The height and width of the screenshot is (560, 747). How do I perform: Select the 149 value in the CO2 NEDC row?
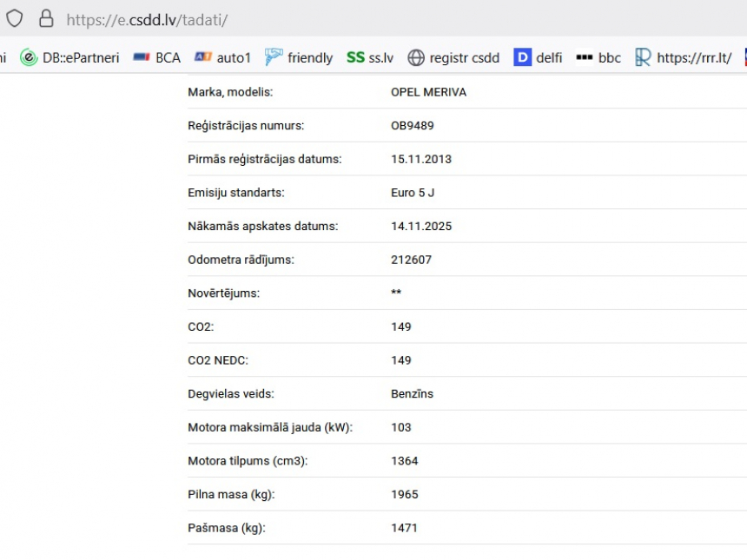tap(401, 360)
